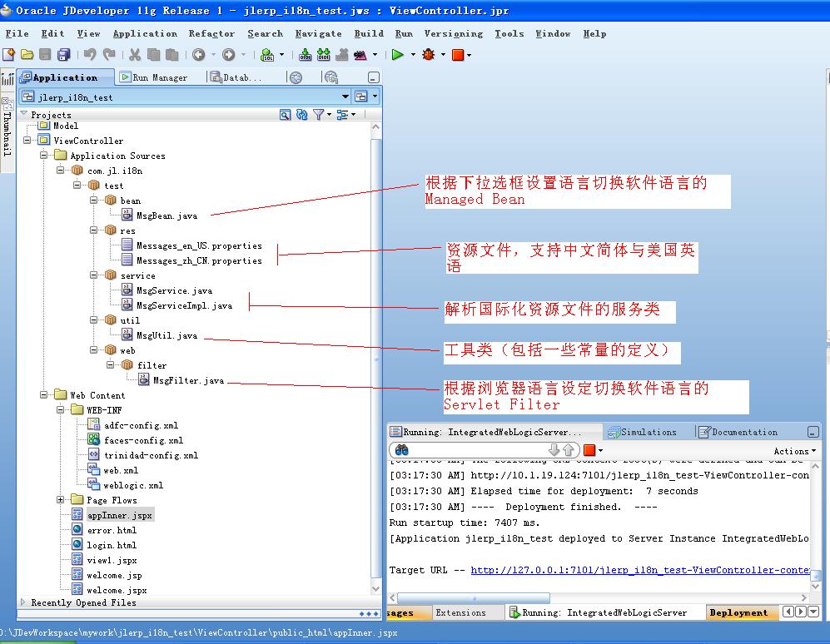Click the Application Menu icon beside jlerp_i18n_test
The image size is (830, 644).
tap(361, 97)
